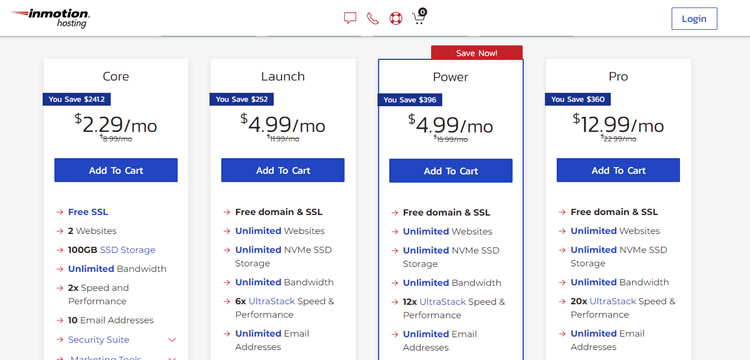The width and height of the screenshot is (750, 360).
Task: Add the Launch plan to cart
Action: click(283, 170)
